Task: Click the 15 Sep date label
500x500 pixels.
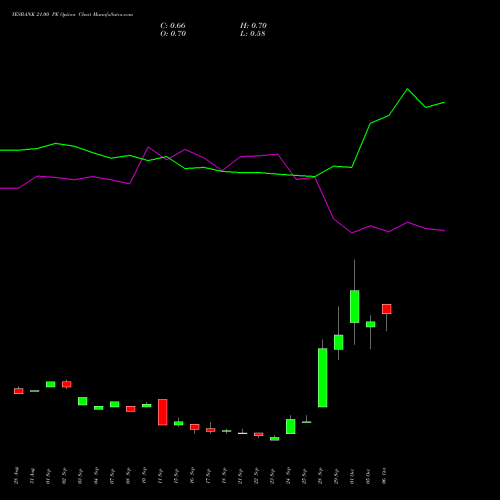Action: coord(176,476)
